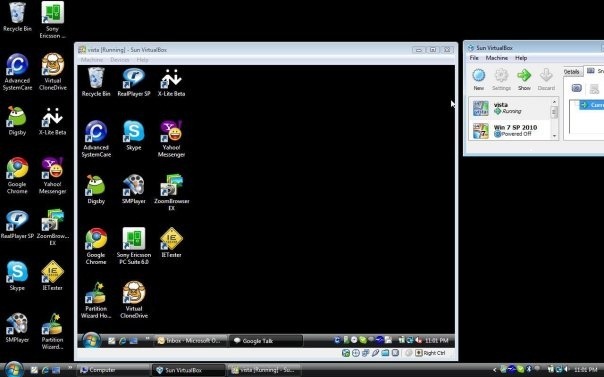Screen dimensions: 604x377
Task: Select Digsby icon inside the vista VM
Action: coord(96,189)
